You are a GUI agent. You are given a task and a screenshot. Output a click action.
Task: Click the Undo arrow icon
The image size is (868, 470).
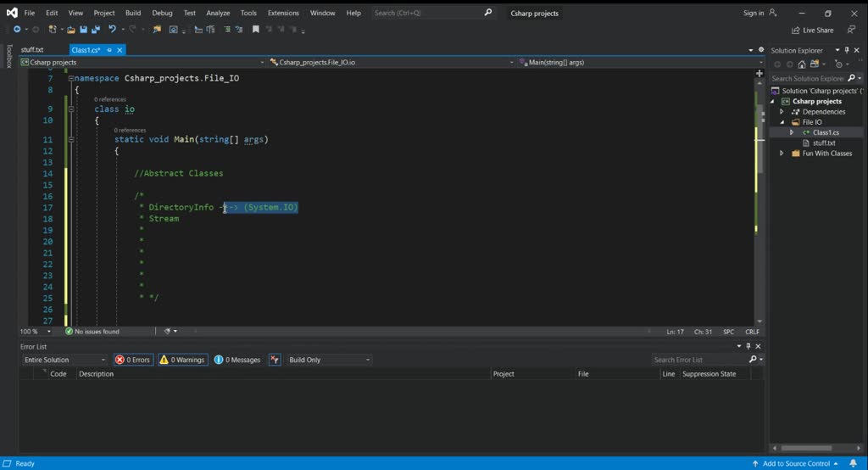[x=111, y=30]
